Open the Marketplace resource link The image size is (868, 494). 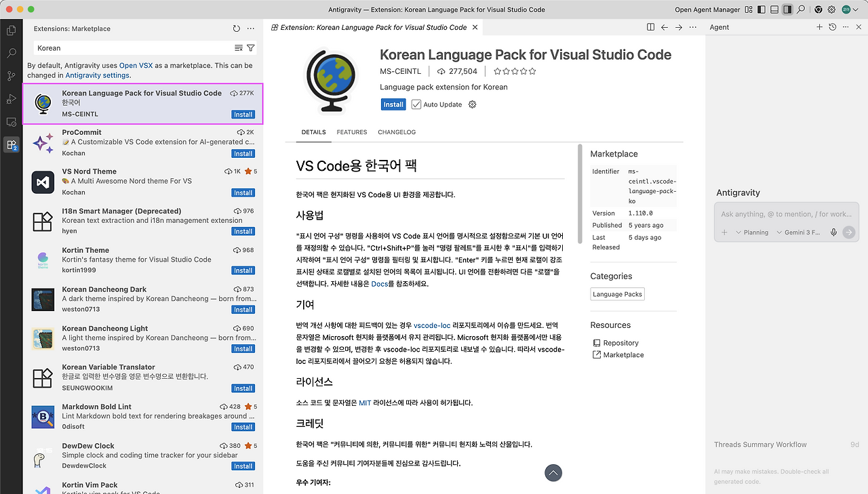click(x=618, y=355)
